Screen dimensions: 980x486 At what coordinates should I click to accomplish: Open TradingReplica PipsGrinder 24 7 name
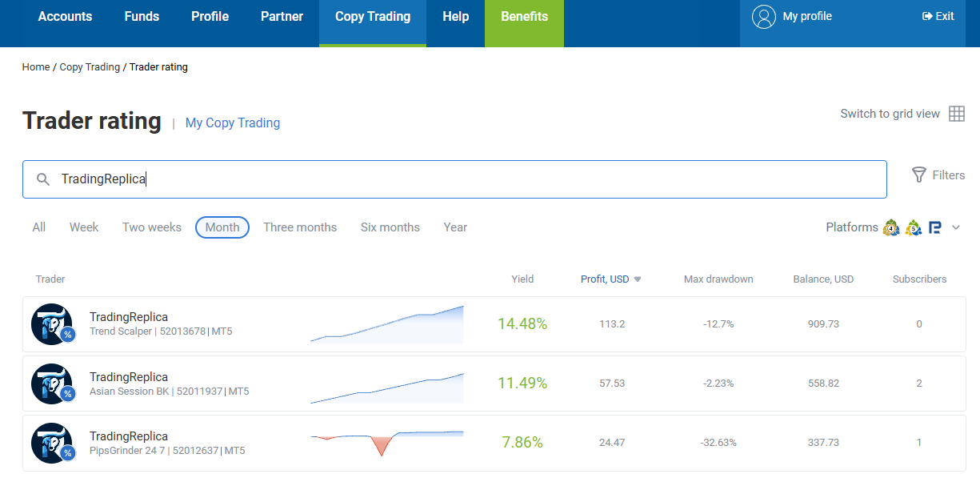point(129,436)
